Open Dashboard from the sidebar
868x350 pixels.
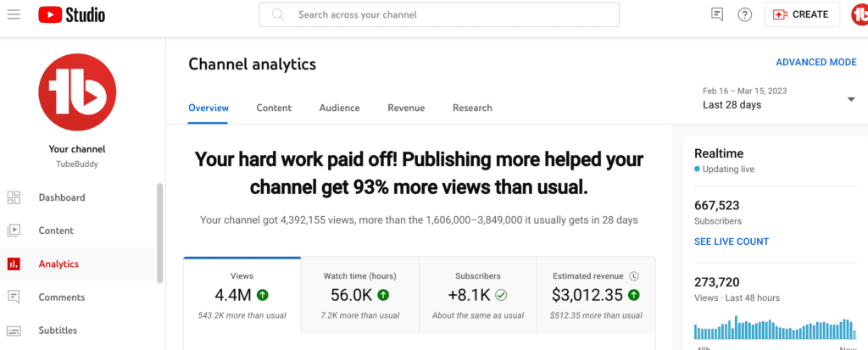(61, 197)
